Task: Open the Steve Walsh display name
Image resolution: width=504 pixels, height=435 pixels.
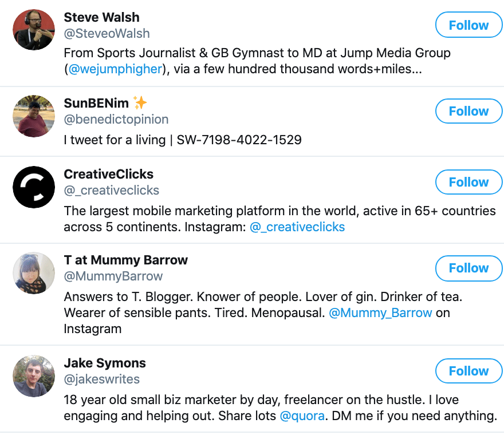Action: pyautogui.click(x=101, y=17)
